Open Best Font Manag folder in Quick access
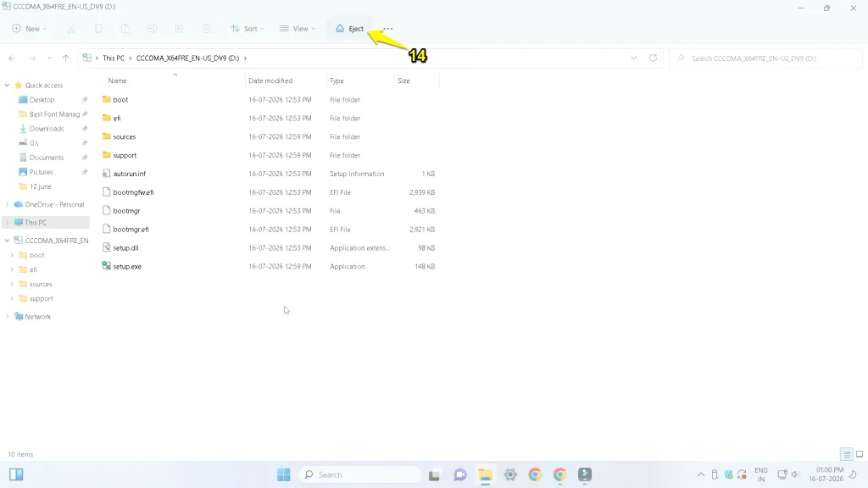 54,114
